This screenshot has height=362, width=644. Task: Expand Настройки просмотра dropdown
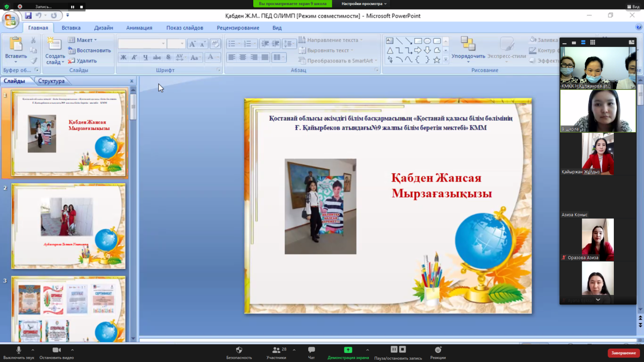tap(364, 4)
